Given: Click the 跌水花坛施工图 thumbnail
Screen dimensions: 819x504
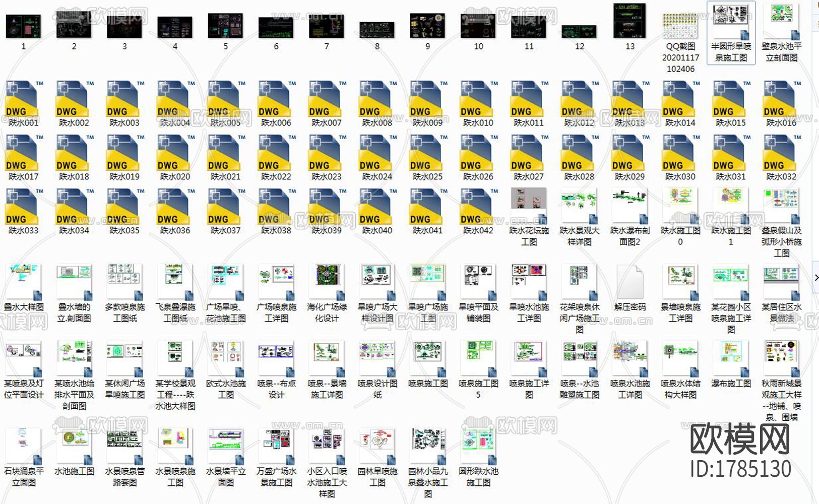Looking at the screenshot, I should click(529, 206).
